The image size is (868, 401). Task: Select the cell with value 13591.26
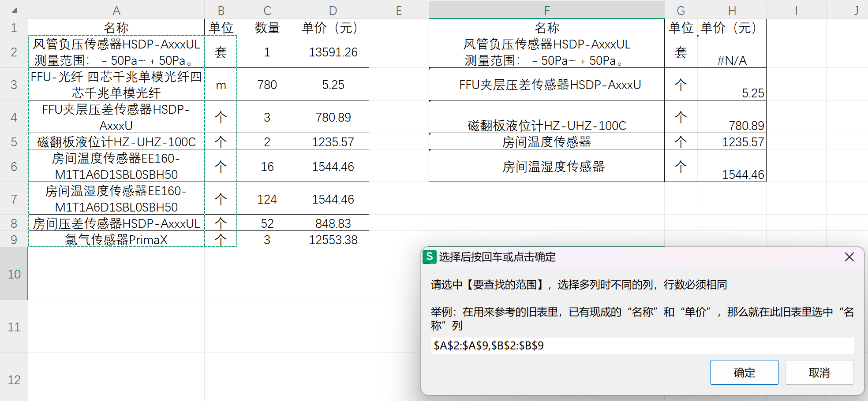[333, 52]
